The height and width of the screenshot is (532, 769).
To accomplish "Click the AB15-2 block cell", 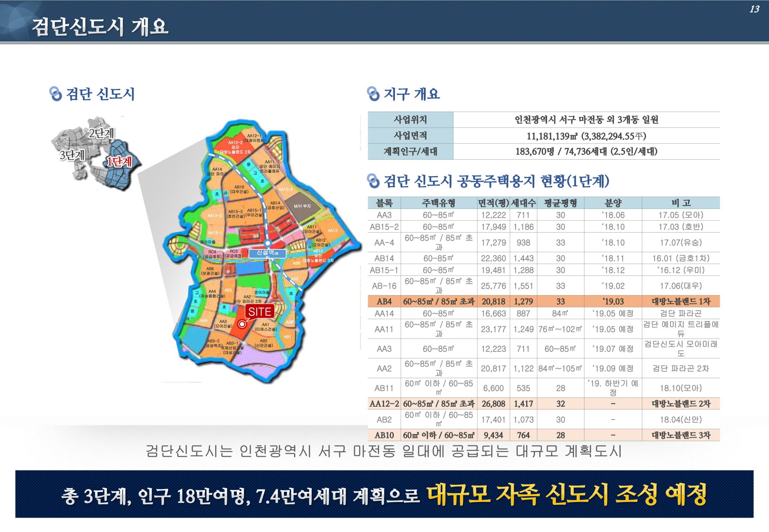I will click(x=384, y=227).
